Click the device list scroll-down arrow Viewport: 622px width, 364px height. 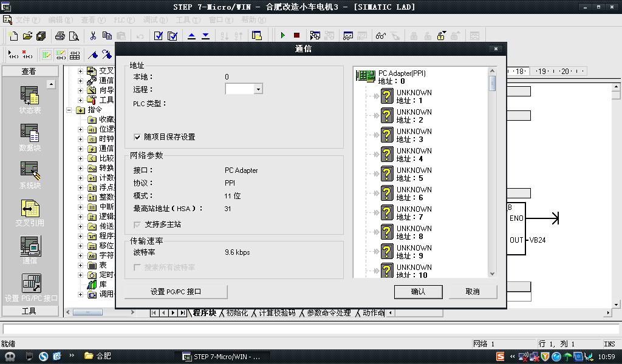click(x=492, y=274)
